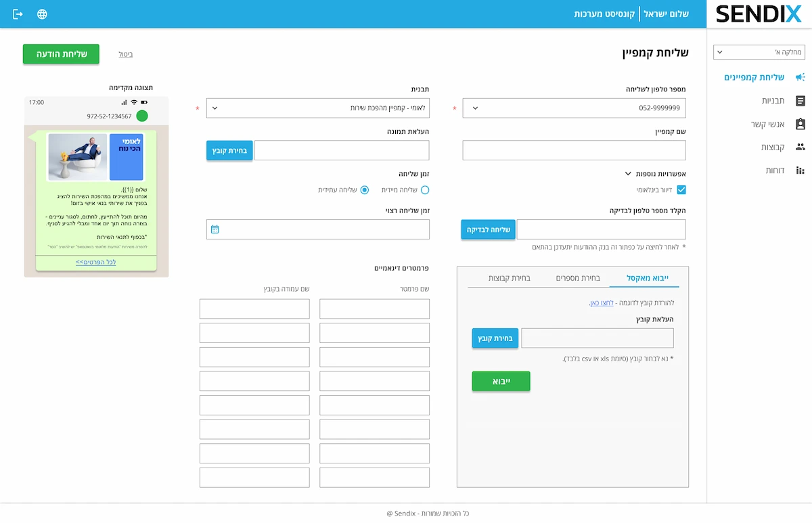Image resolution: width=812 pixels, height=523 pixels.
Task: Open the sending phone number dropdown
Action: coord(574,108)
